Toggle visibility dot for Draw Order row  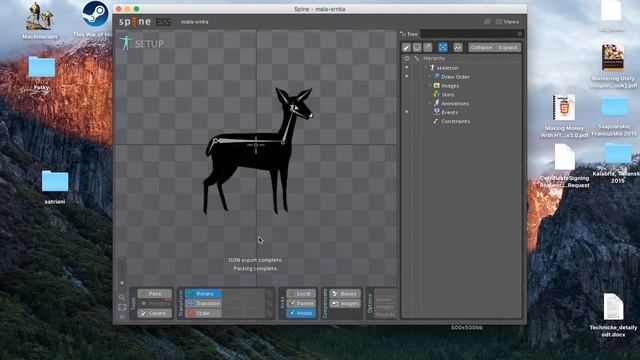[407, 77]
